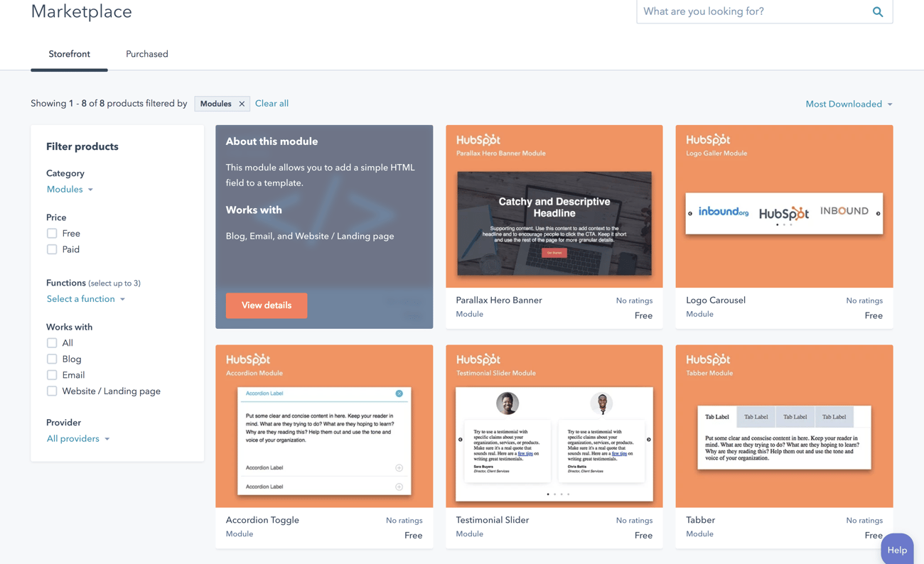This screenshot has height=564, width=924.
Task: Click the Accordion Toggle preview image
Action: pos(324,441)
